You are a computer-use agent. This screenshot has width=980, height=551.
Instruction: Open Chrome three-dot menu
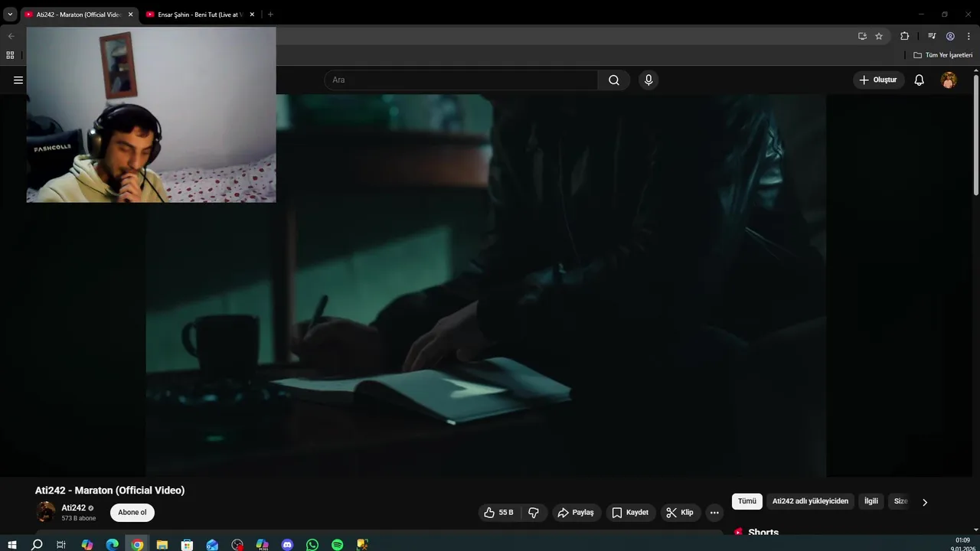[x=969, y=36]
